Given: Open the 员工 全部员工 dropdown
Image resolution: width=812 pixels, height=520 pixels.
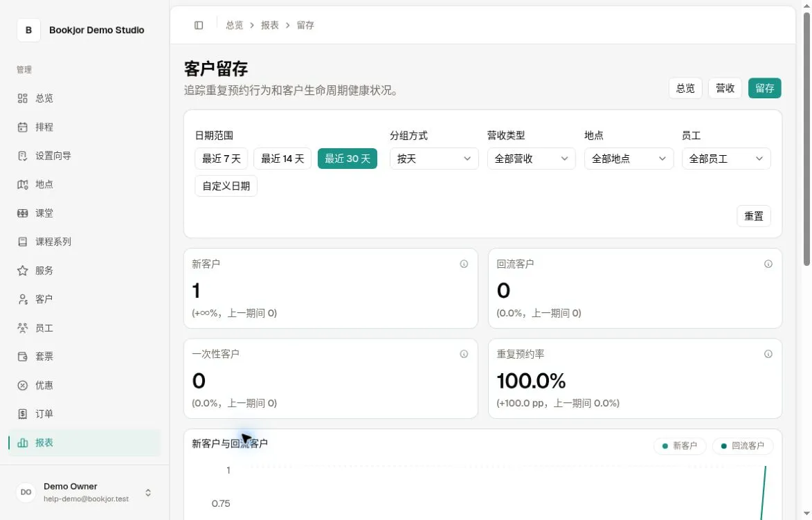Looking at the screenshot, I should click(x=726, y=159).
